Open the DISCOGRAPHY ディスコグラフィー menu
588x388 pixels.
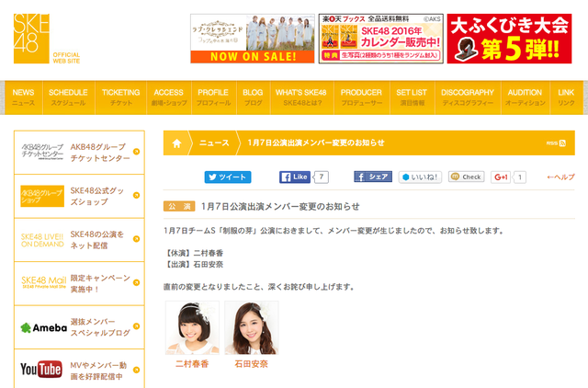[468, 97]
